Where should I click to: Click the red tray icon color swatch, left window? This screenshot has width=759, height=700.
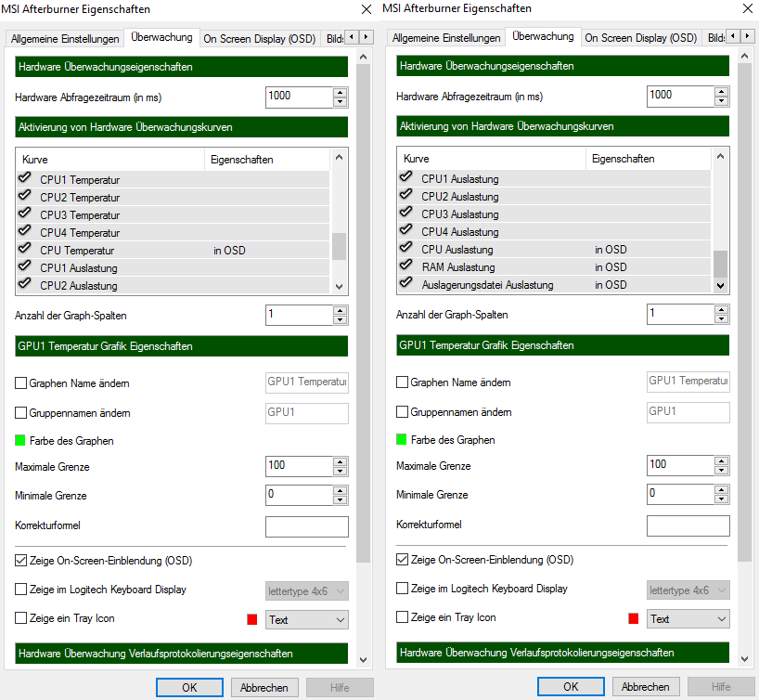click(252, 619)
